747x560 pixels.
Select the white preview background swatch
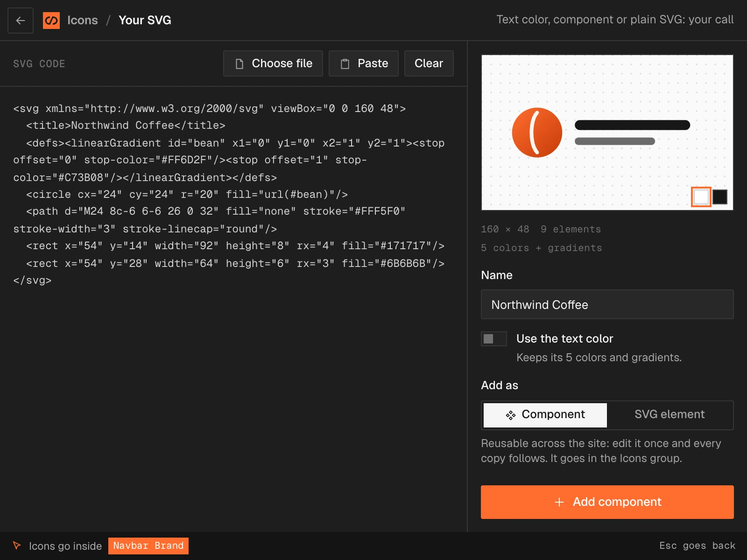pyautogui.click(x=701, y=197)
